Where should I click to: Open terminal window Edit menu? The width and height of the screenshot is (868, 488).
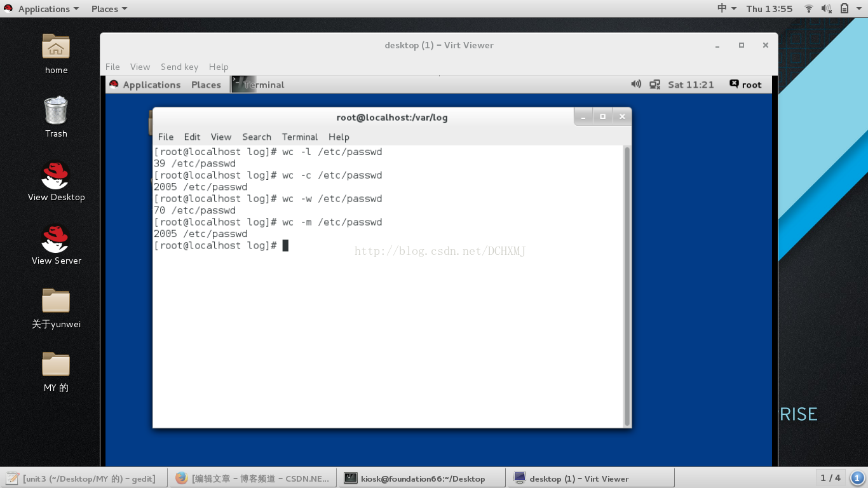point(192,137)
